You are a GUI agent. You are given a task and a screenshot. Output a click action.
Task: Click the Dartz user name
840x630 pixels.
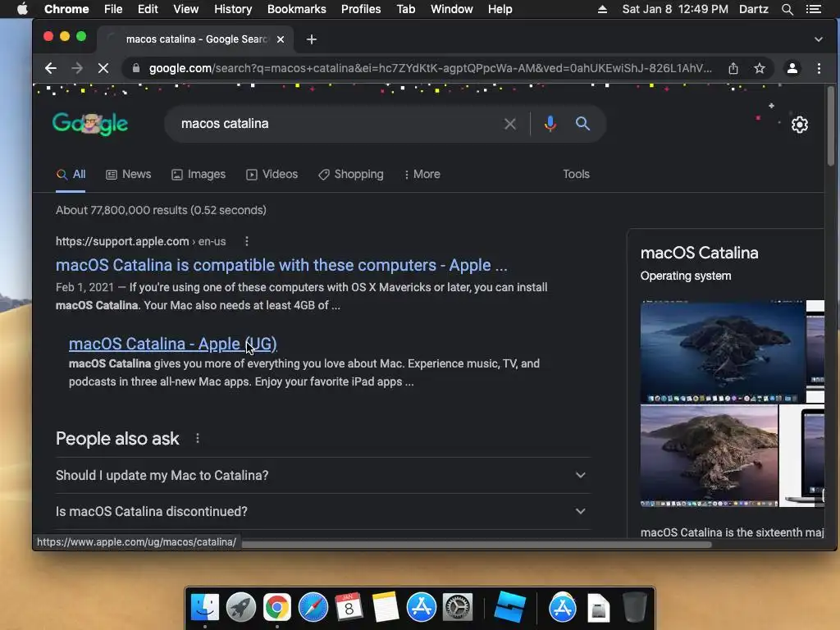753,9
